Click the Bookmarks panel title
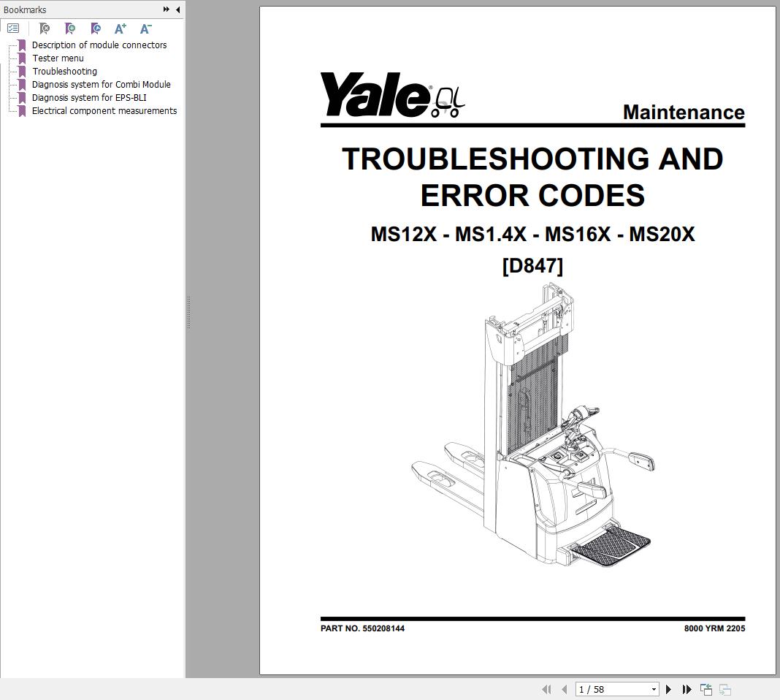Screen dimensions: 780x700 (25, 9)
